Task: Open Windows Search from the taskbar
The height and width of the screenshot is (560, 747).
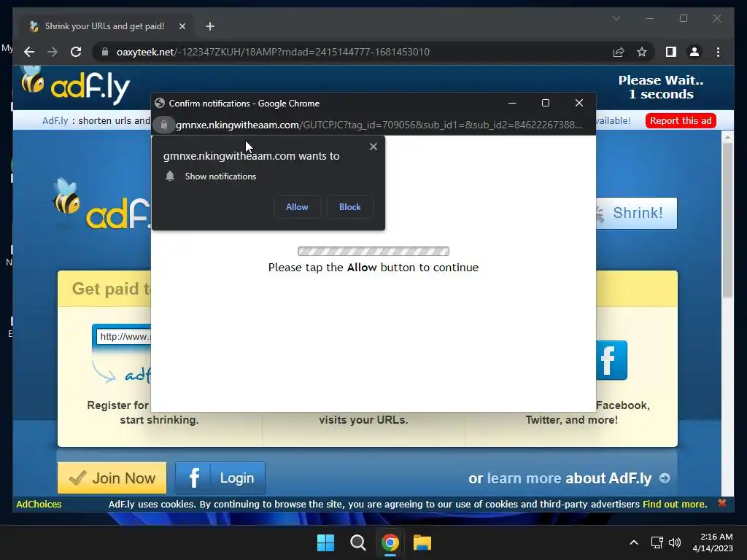Action: click(357, 542)
